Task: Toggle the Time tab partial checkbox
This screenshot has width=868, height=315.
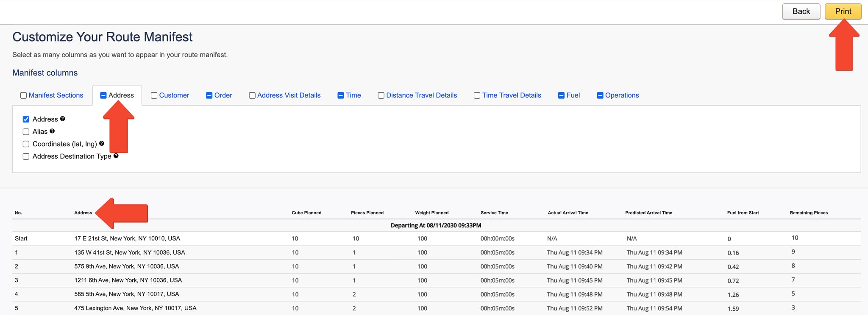Action: [340, 95]
